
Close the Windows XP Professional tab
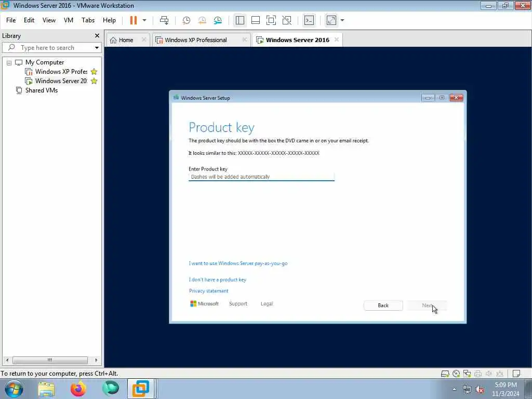[244, 39]
